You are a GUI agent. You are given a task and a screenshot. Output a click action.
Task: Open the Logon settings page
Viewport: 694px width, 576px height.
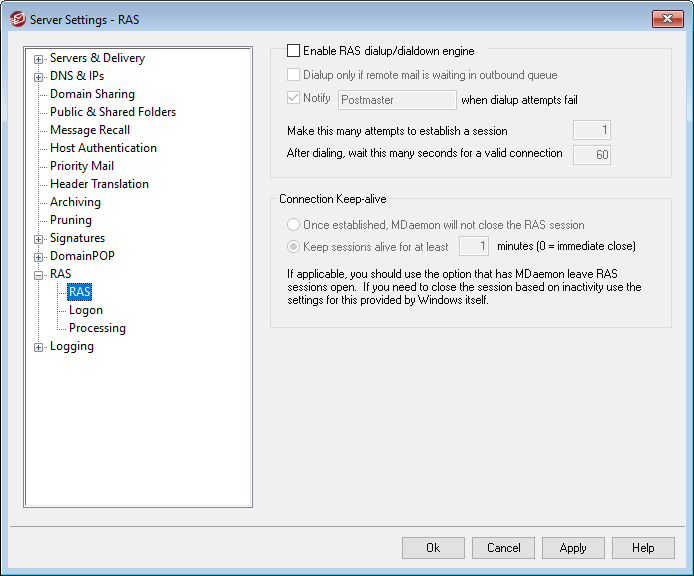[x=86, y=310]
